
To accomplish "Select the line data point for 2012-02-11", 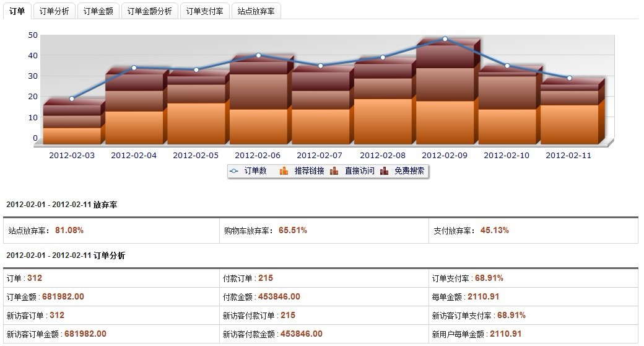I will [569, 78].
